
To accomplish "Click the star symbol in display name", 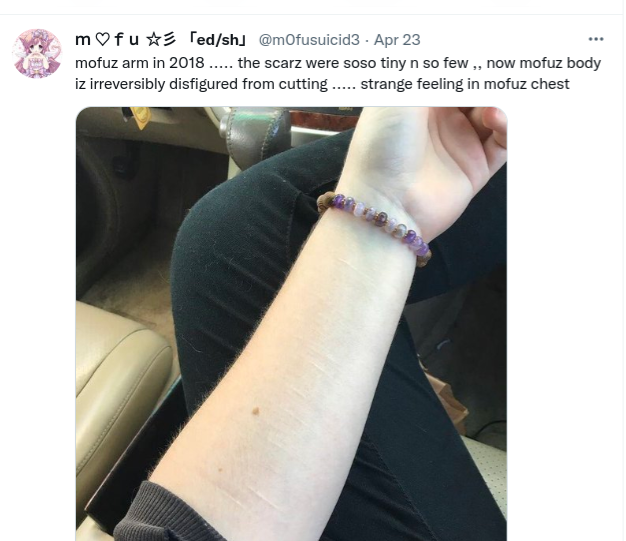I will coord(153,40).
